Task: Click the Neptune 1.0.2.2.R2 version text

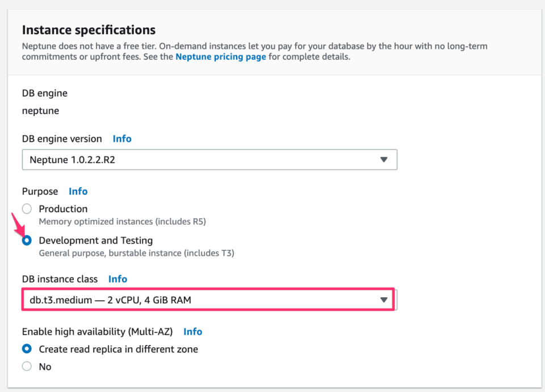Action: [x=72, y=160]
